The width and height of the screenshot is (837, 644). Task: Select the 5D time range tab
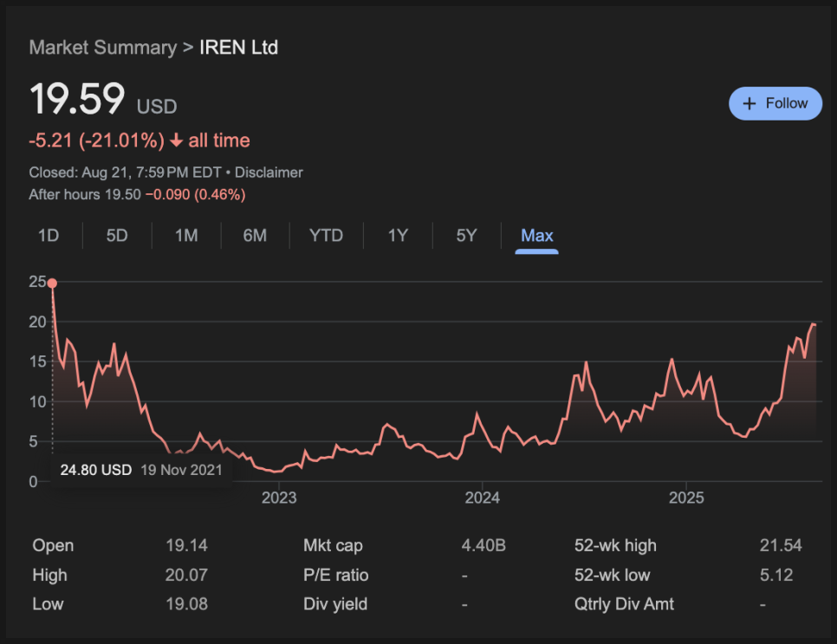pos(117,236)
